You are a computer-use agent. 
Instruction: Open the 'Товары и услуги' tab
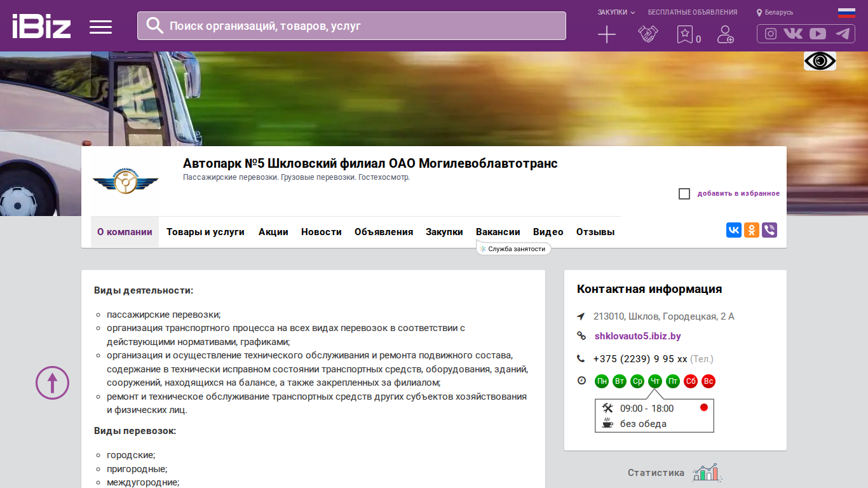(205, 232)
